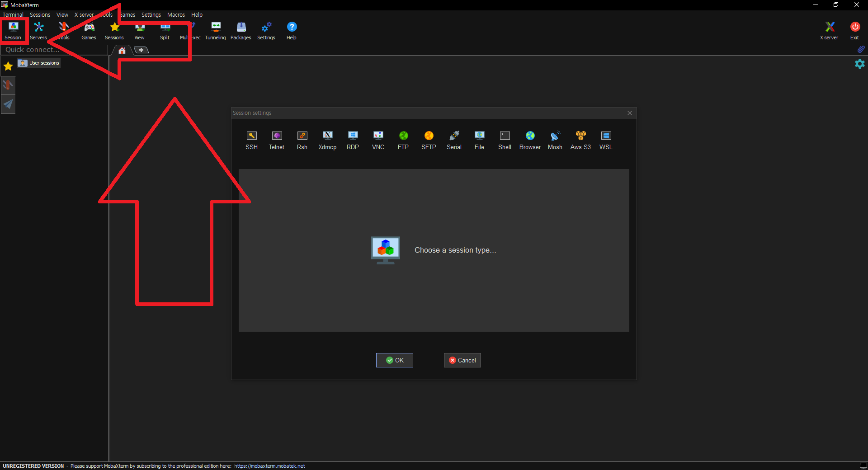The width and height of the screenshot is (868, 470).
Task: Open the Tunneling toolbar icon
Action: pos(216,31)
